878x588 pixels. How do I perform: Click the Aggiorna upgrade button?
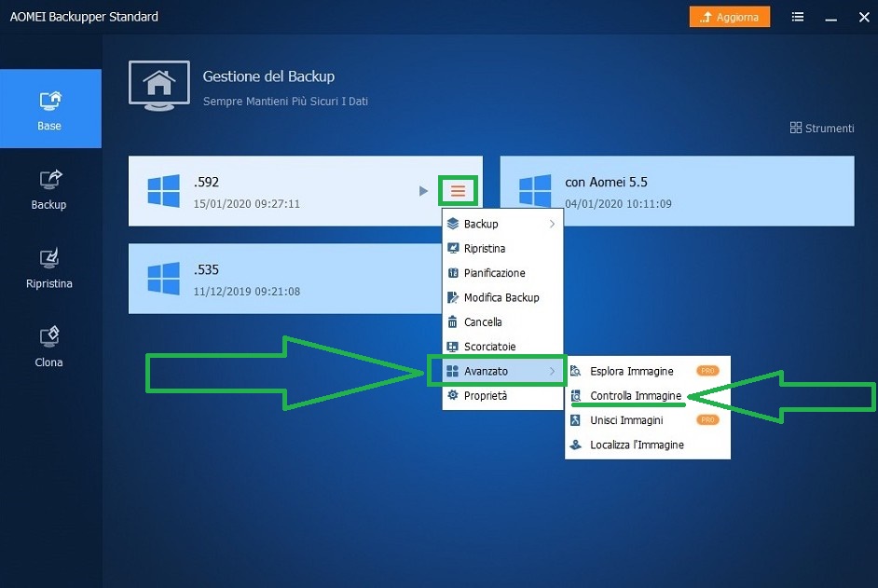[x=730, y=17]
